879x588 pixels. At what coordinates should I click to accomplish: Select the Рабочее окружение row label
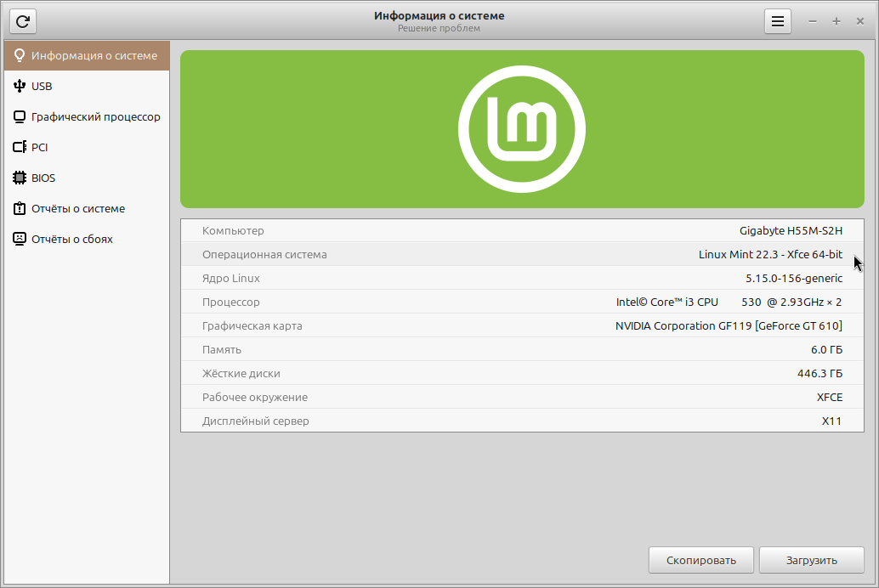click(x=254, y=398)
